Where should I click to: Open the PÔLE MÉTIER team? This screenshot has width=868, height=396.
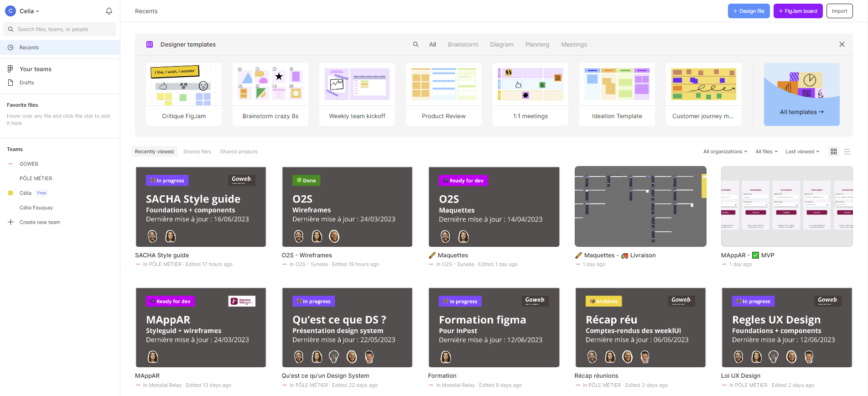tap(36, 178)
